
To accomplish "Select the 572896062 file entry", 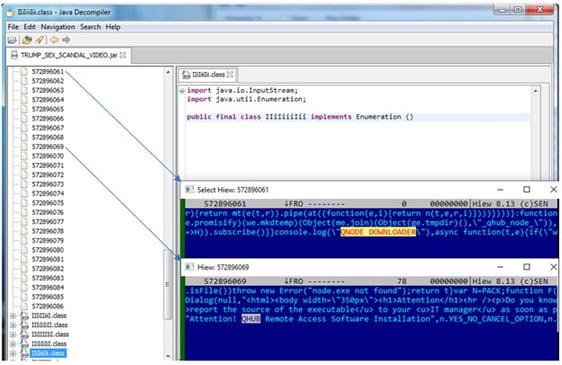I will tap(48, 81).
